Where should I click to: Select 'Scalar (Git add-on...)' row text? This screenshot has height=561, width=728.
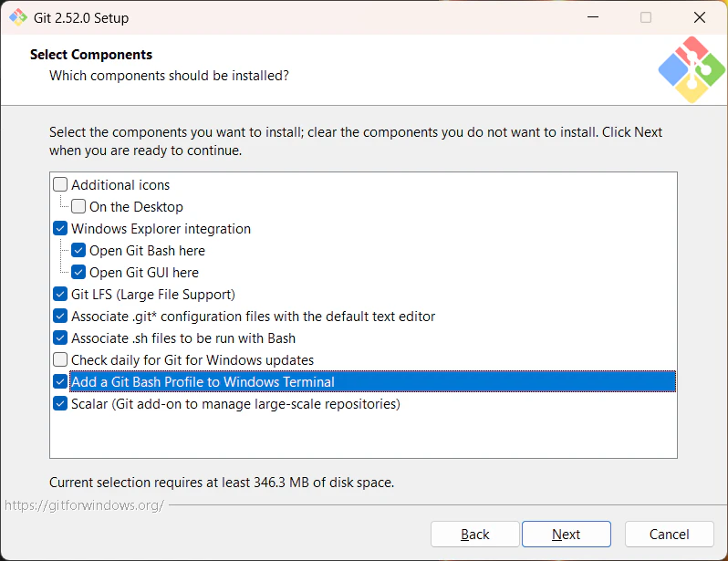235,404
